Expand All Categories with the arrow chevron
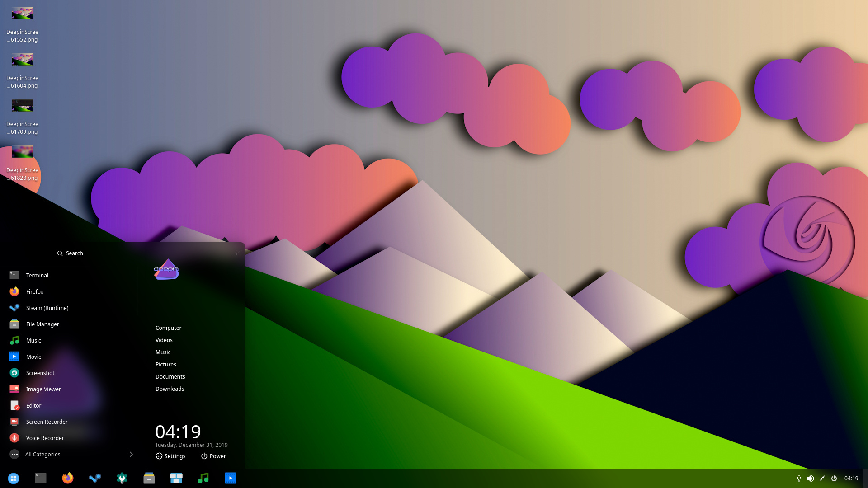The image size is (868, 488). 131,454
